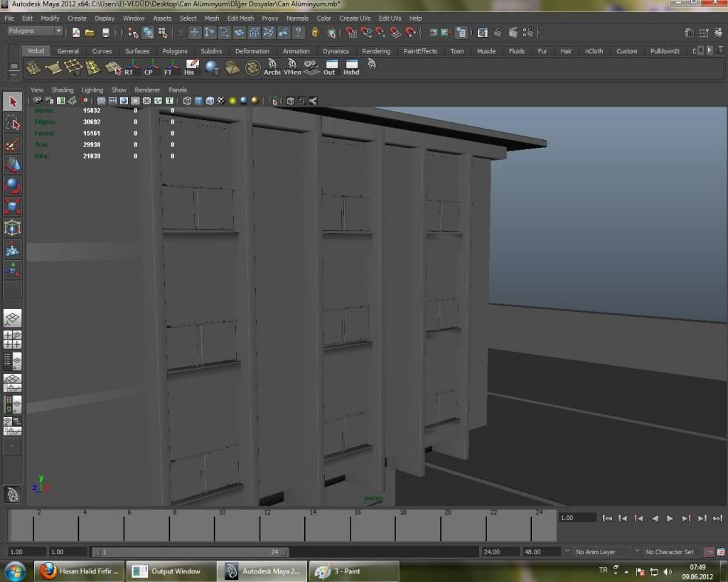728x582 pixels.
Task: Activate the Rotate tool sphere icon
Action: (x=13, y=185)
